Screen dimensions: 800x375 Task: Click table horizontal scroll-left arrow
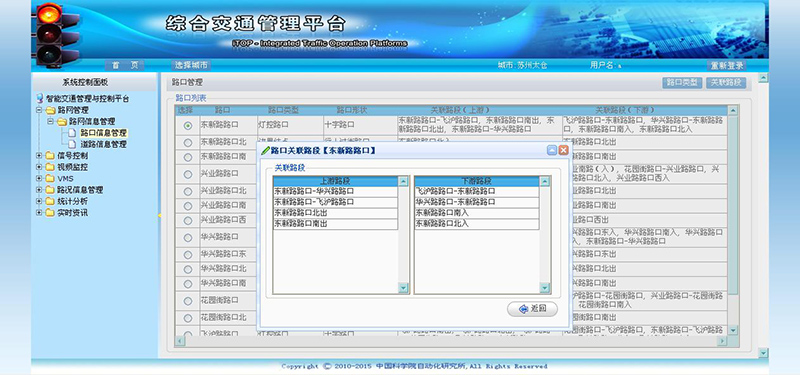click(180, 341)
